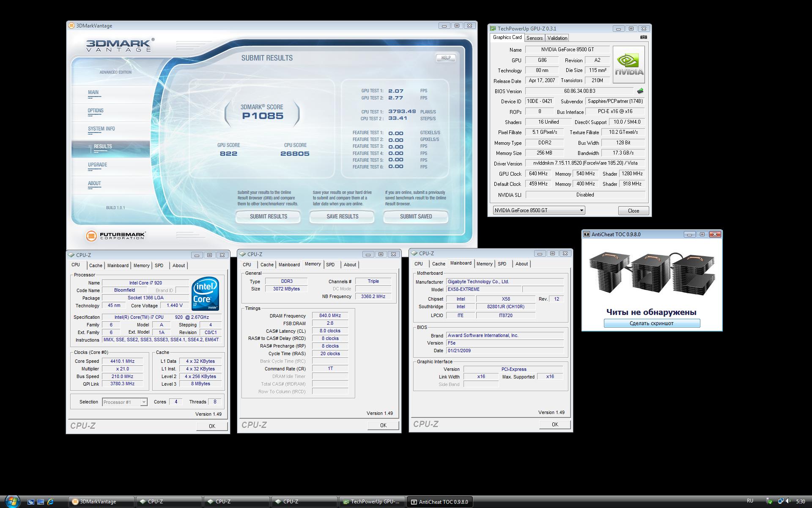Switch to Sensors tab in GPU-Z
The height and width of the screenshot is (508, 812).
[534, 38]
